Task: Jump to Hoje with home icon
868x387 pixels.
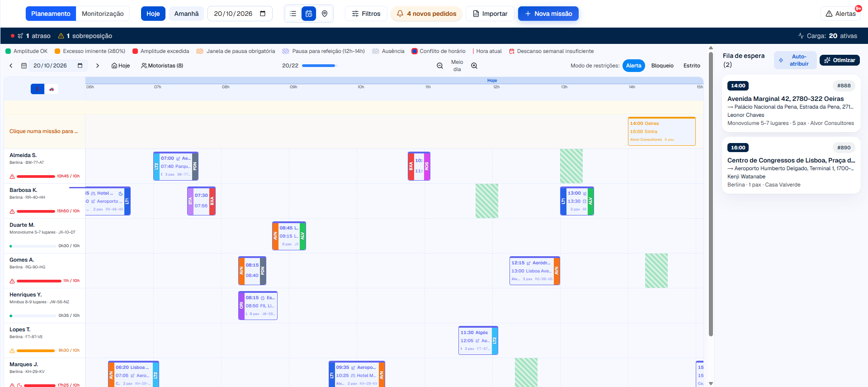Action: [x=121, y=66]
